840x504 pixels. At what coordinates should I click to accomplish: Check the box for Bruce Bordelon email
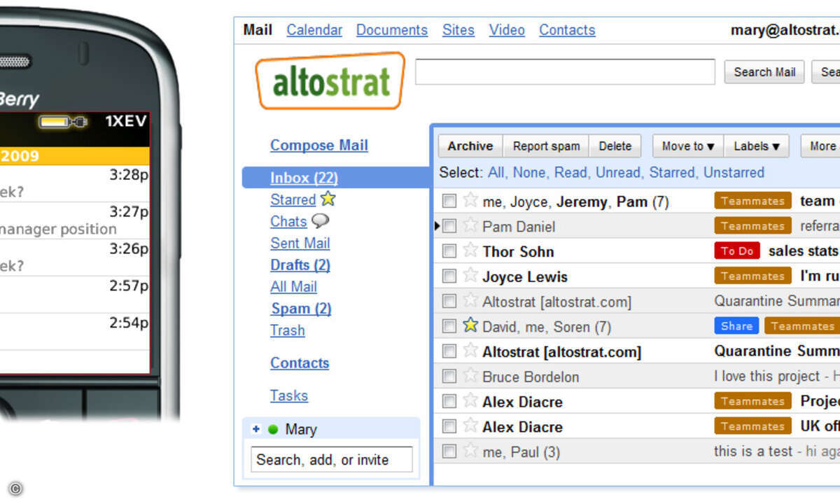tap(449, 377)
